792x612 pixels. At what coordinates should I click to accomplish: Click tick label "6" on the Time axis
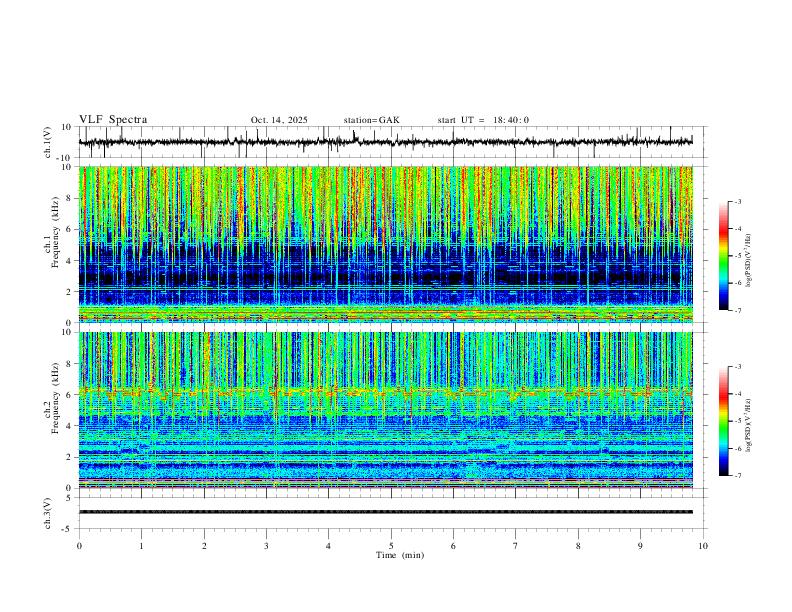coord(453,546)
